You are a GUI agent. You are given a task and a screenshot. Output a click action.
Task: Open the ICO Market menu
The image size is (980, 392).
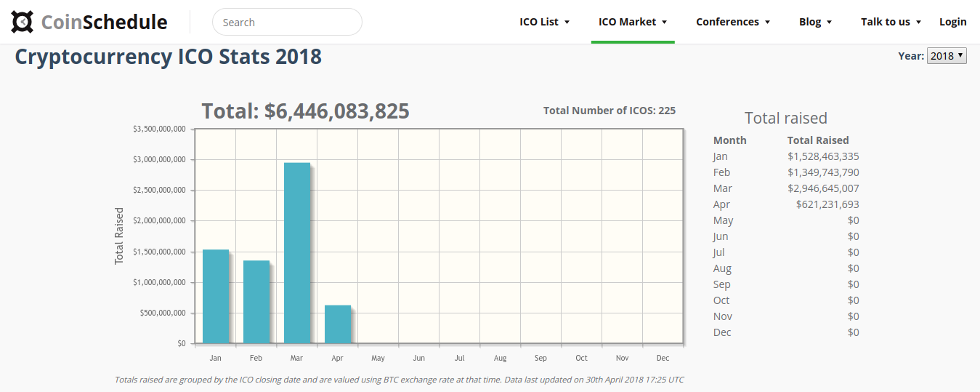tap(633, 22)
